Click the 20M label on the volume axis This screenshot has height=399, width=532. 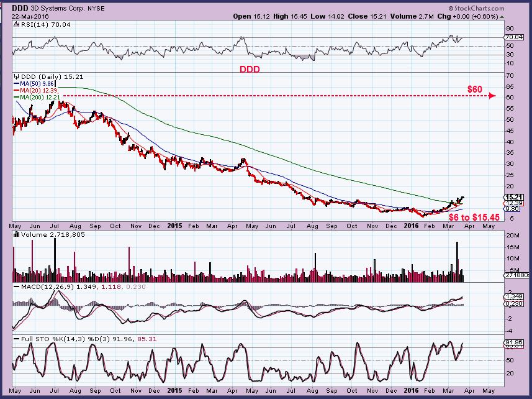pyautogui.click(x=513, y=236)
